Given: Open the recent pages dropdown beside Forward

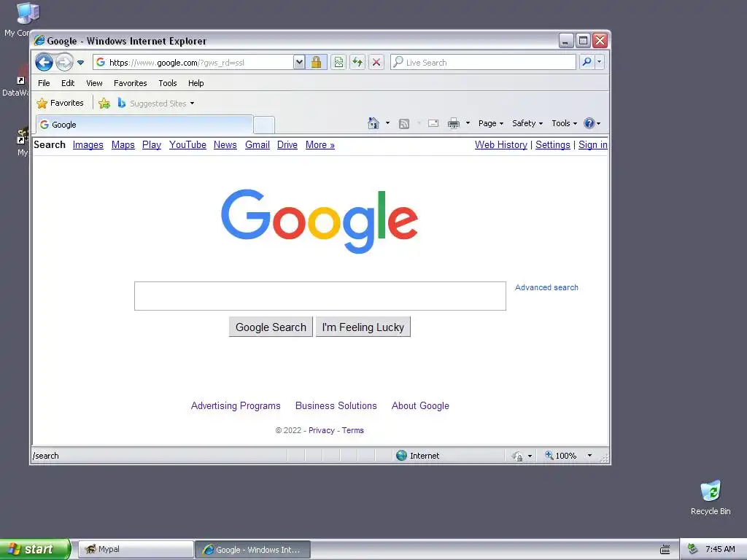Looking at the screenshot, I should point(80,63).
